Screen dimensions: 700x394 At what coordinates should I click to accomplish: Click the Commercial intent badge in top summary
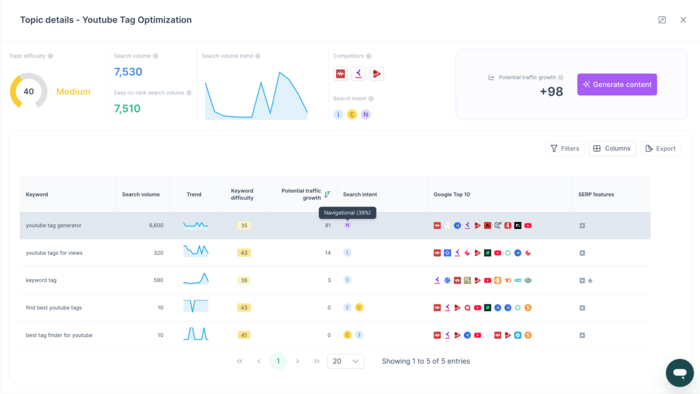352,115
